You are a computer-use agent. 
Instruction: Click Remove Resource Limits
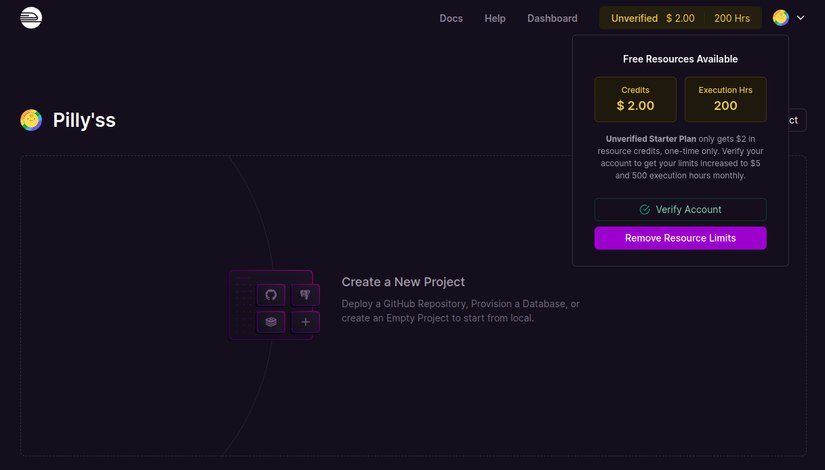tap(680, 238)
